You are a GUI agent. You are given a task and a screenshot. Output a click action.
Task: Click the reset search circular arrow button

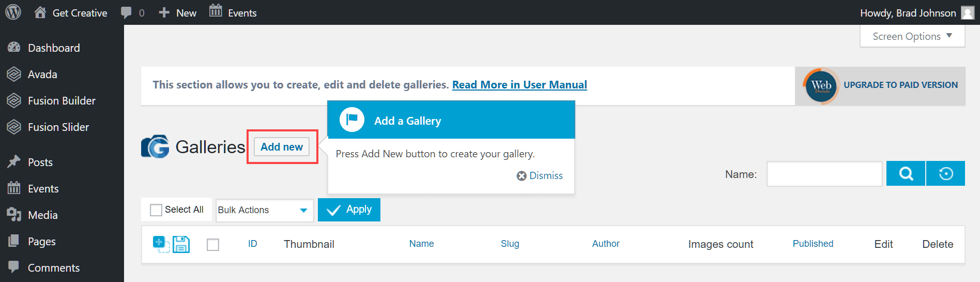(946, 173)
